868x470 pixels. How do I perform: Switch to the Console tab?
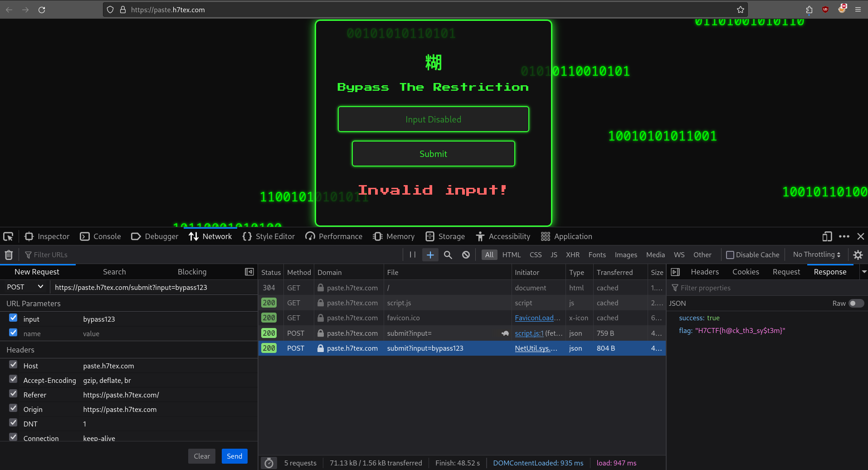[x=101, y=236]
